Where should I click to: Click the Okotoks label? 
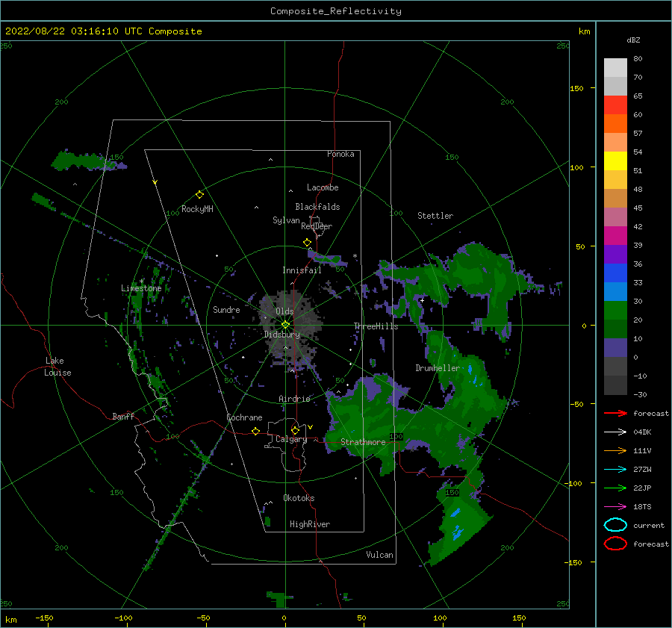pos(299,498)
